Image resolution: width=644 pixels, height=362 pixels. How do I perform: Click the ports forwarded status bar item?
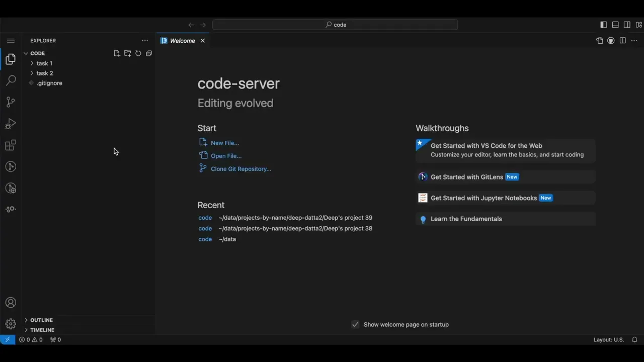(x=55, y=339)
